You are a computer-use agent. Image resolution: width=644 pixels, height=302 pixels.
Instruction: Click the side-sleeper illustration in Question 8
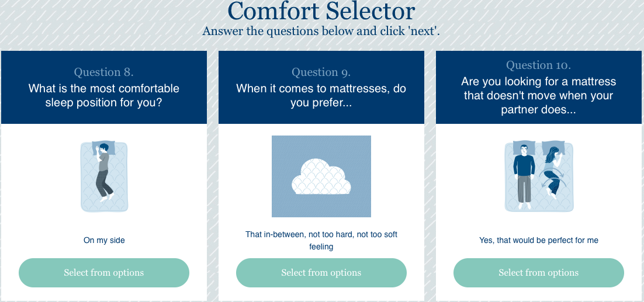coord(104,176)
